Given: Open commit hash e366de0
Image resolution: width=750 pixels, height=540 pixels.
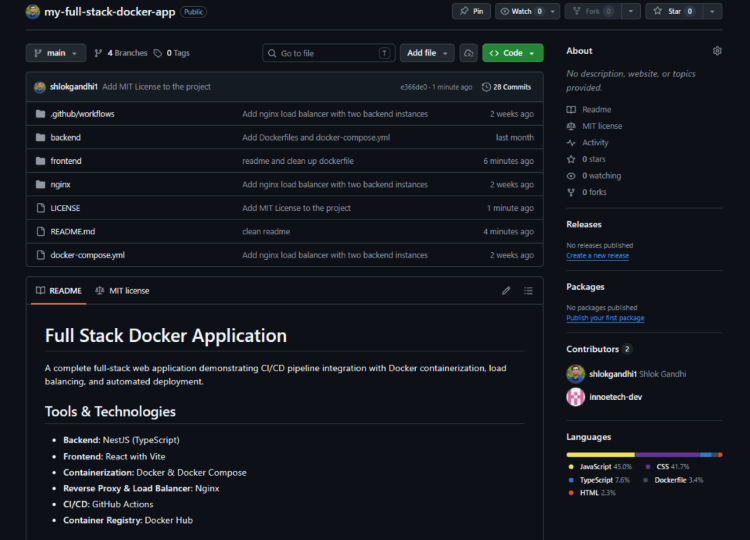Looking at the screenshot, I should pyautogui.click(x=413, y=87).
